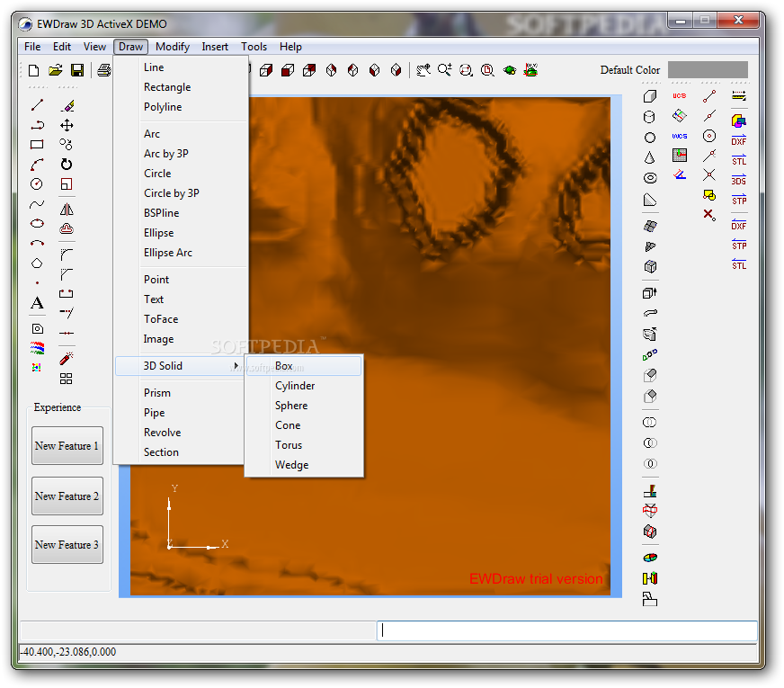Expand the 3D Solid submenu arrow
The width and height of the screenshot is (784, 688).
[236, 366]
